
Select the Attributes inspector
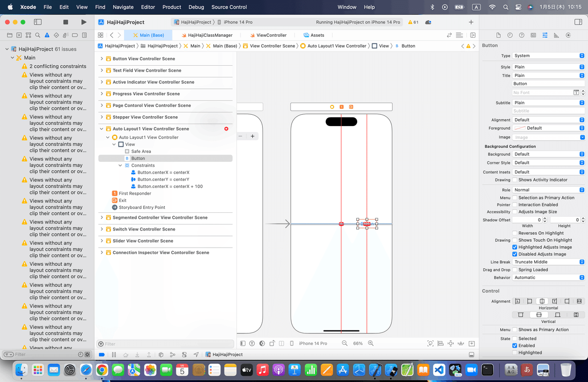[545, 35]
